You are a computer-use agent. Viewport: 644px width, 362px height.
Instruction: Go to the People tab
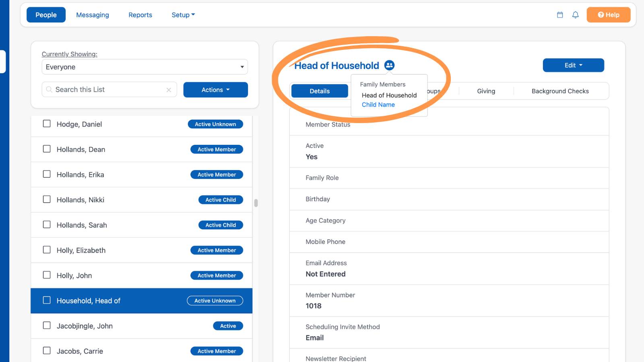[46, 15]
